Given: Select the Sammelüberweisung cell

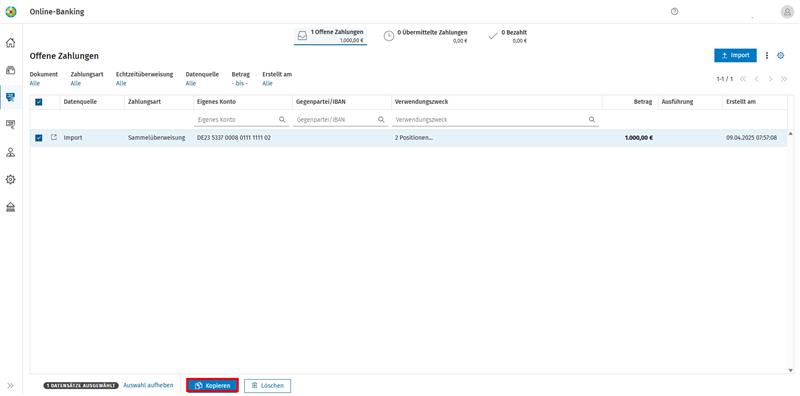Looking at the screenshot, I should coord(157,138).
